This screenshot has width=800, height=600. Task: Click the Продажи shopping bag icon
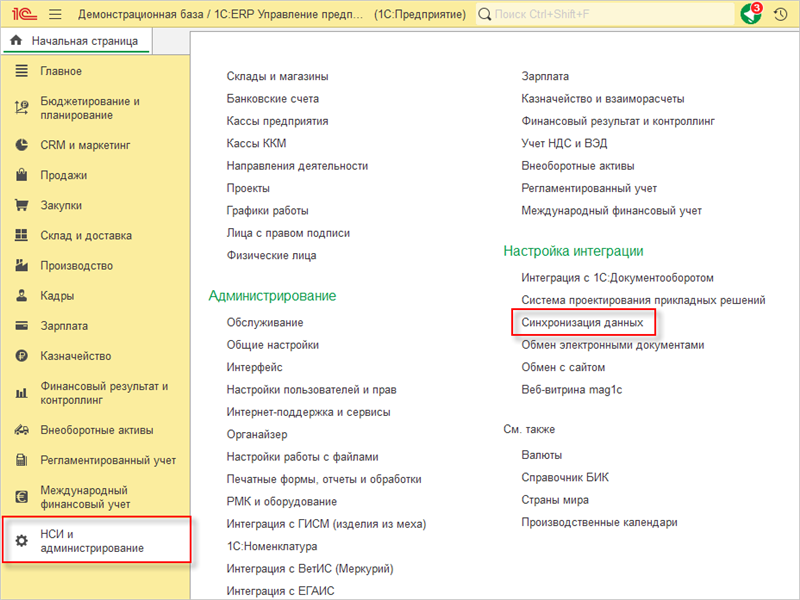(x=21, y=175)
